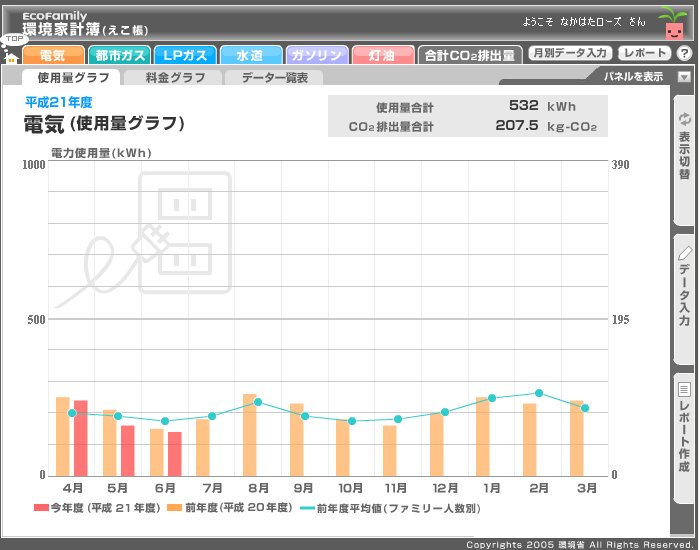The image size is (700, 550).
Task: Switch to the 水道 tab
Action: tap(249, 55)
